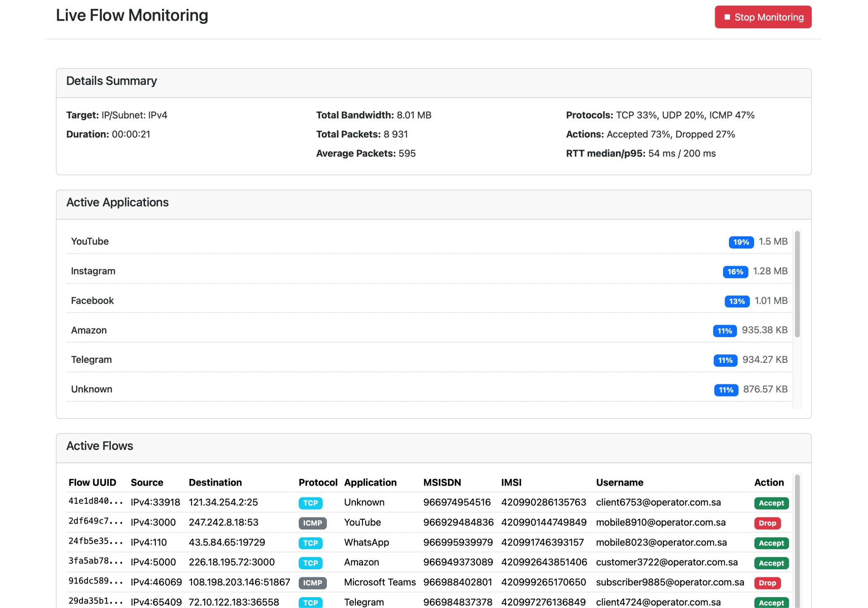Viewport: 868px width, 608px height.
Task: Click the Flow UUID column header
Action: pos(92,482)
